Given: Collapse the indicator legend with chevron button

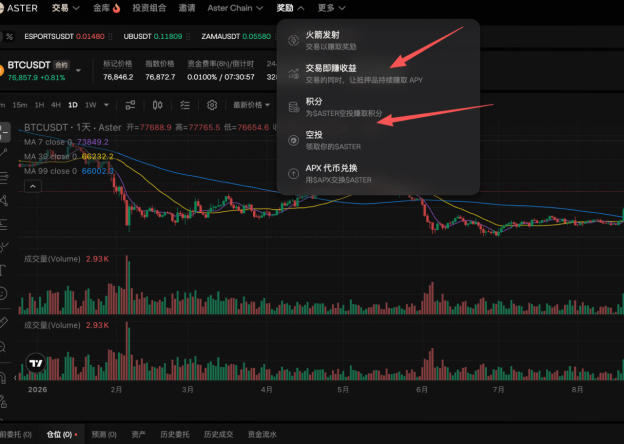Looking at the screenshot, I should [x=33, y=186].
